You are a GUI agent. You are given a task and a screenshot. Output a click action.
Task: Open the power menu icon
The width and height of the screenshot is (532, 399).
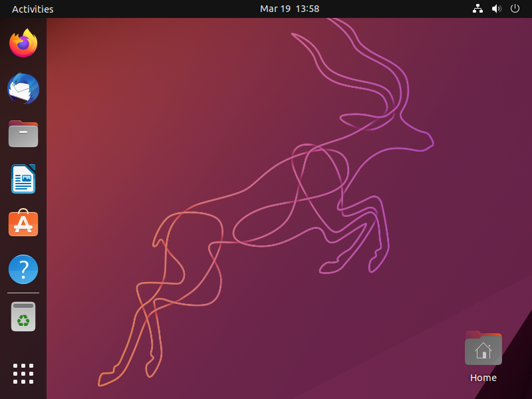click(x=515, y=9)
